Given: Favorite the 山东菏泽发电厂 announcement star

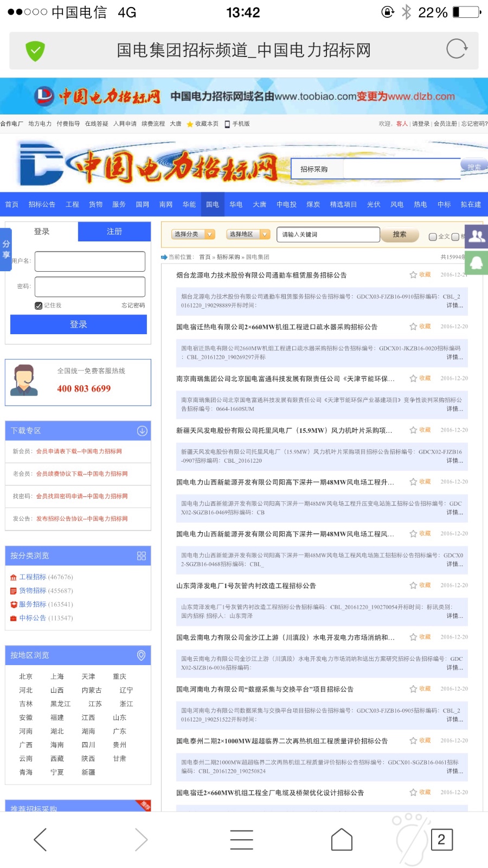Looking at the screenshot, I should tap(413, 585).
